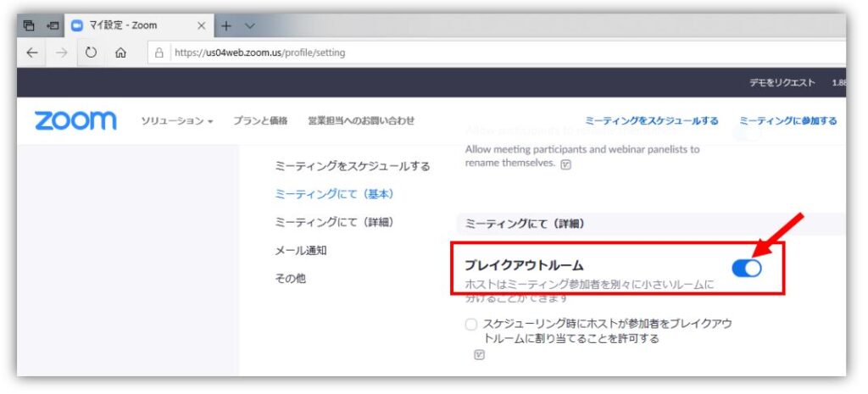Image resolution: width=868 pixels, height=394 pixels.
Task: Expand the ソリューション dropdown menu
Action: point(176,120)
